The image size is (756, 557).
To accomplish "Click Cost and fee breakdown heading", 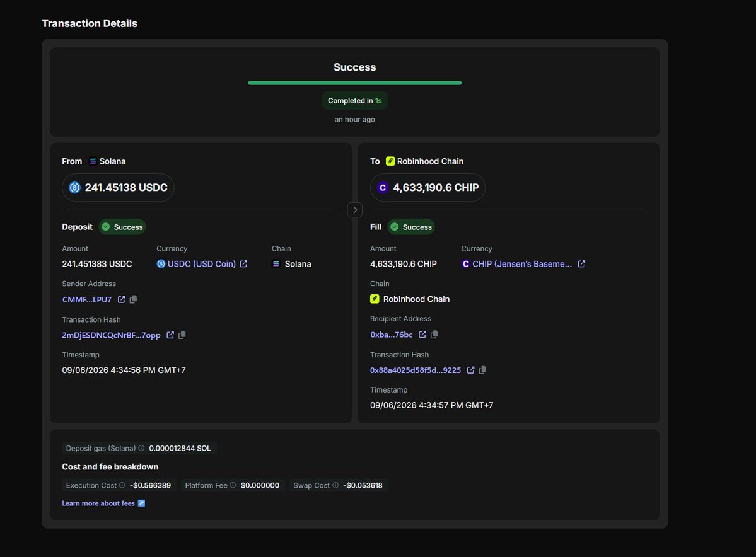I will 110,466.
